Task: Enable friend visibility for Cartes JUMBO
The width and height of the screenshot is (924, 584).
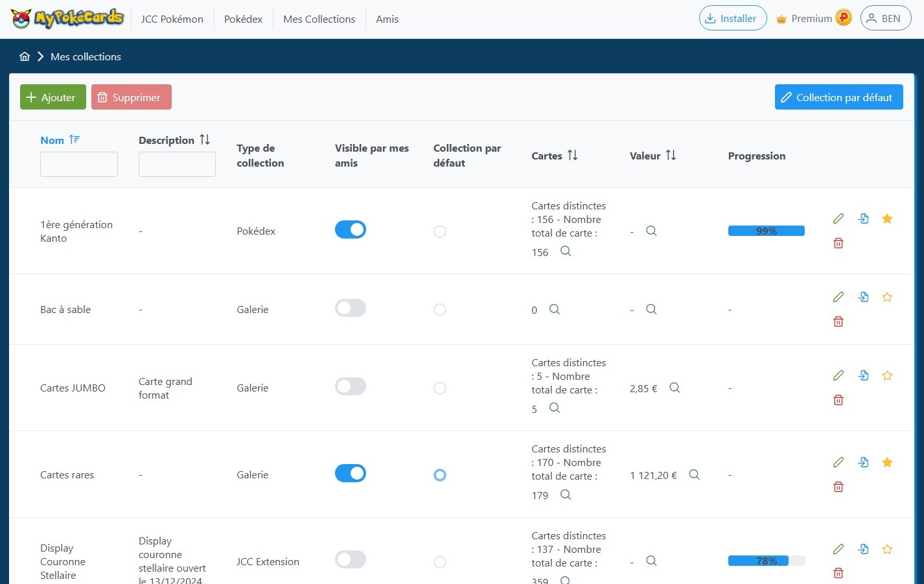Action: pos(351,386)
